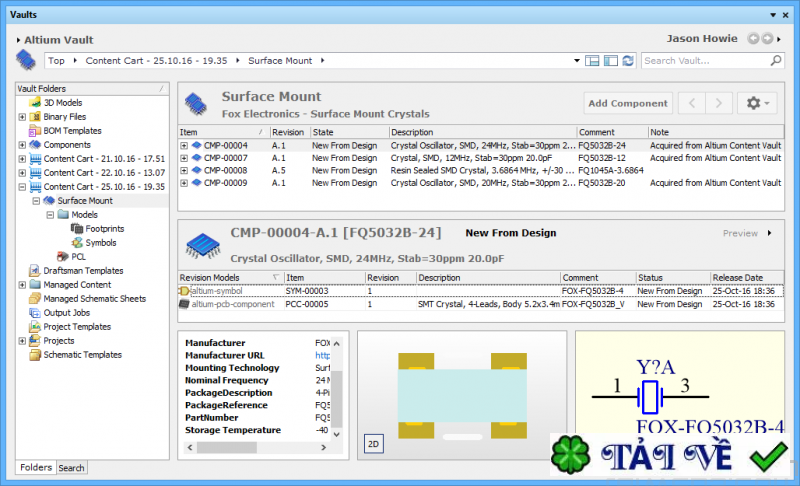
Task: Go to previous component with left arrow
Action: 691,103
